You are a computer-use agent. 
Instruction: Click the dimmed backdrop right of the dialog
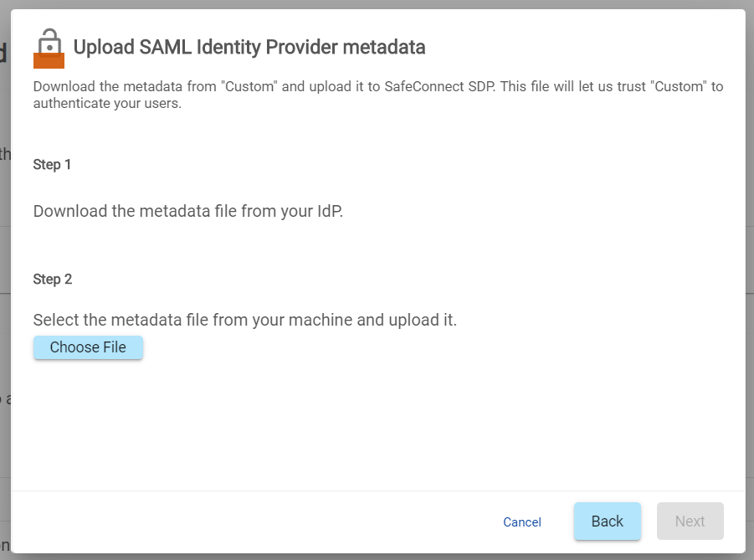point(750,251)
